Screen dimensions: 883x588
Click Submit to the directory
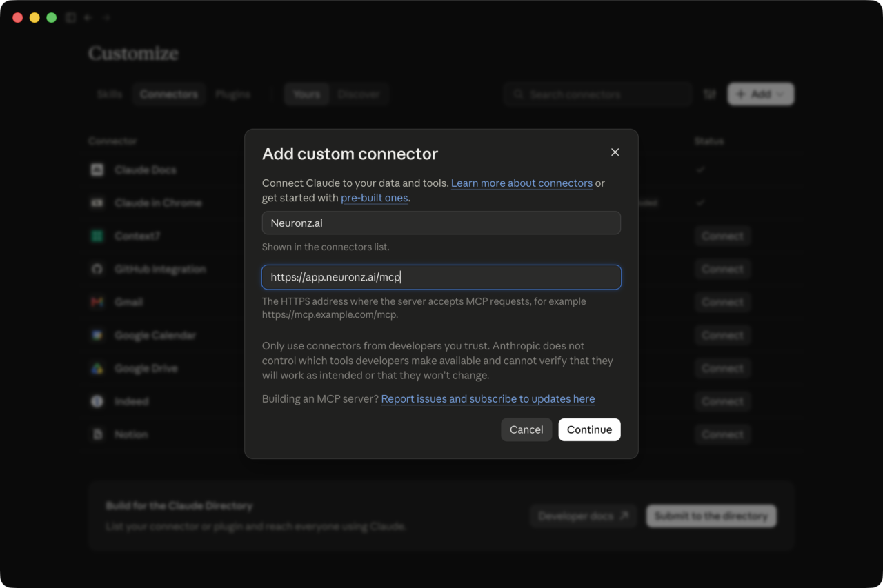(711, 516)
